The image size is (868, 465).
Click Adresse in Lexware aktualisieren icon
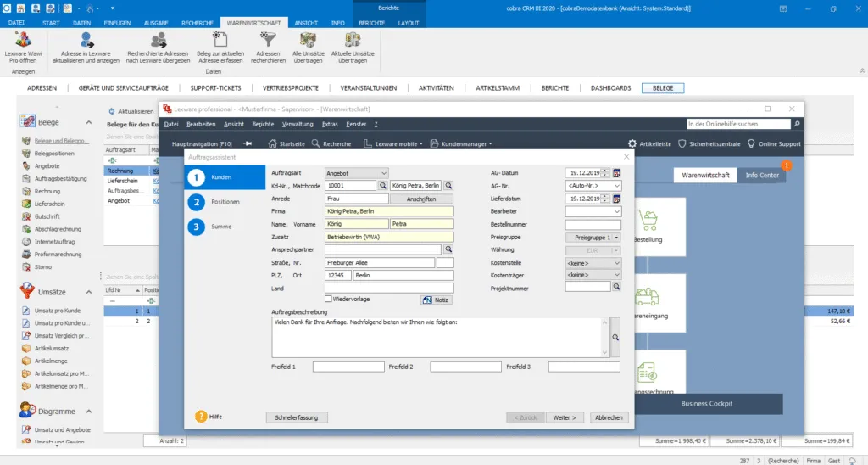(86, 40)
